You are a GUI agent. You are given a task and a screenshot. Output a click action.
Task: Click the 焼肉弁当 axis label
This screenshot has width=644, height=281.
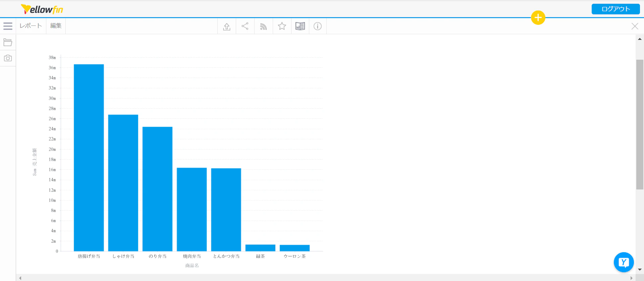pos(192,256)
